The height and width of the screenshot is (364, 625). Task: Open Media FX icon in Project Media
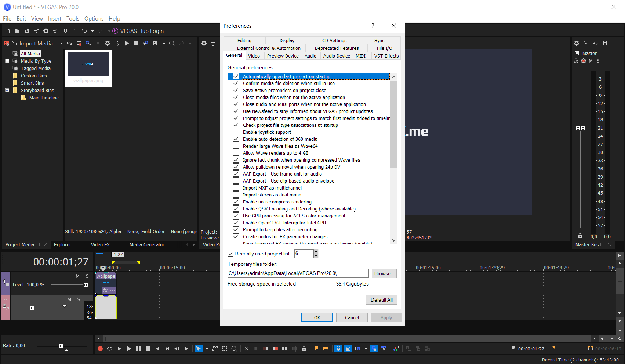117,43
